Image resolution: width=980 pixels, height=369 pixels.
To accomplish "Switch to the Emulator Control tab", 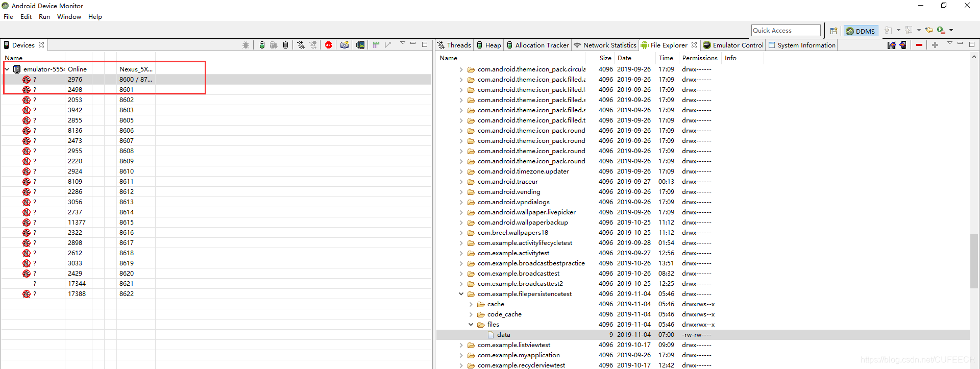I will [x=733, y=45].
